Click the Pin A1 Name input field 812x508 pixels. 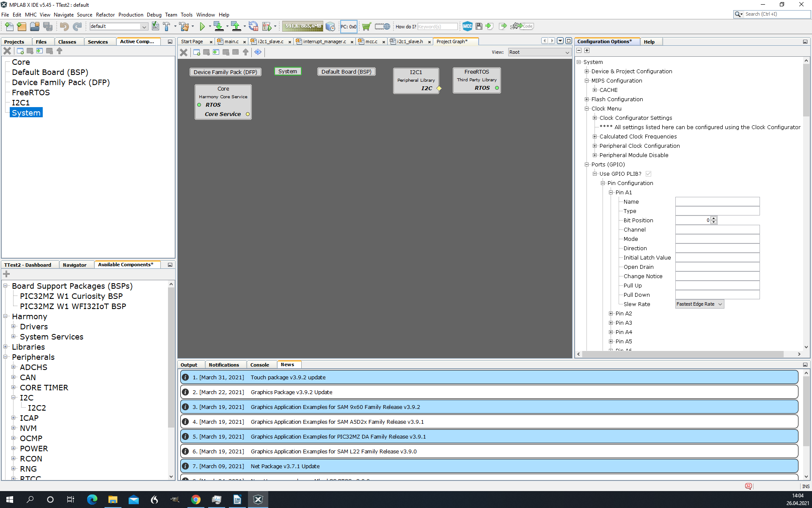[x=717, y=202]
